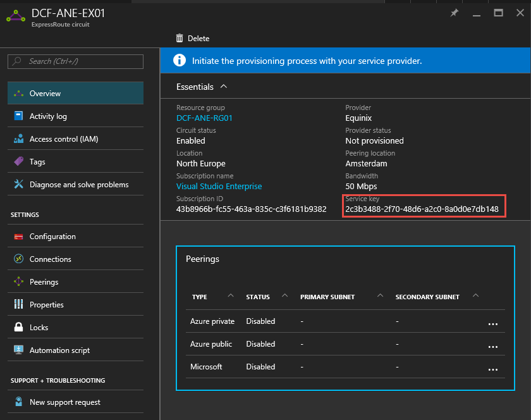
Task: Click the Activity log icon
Action: 18,116
